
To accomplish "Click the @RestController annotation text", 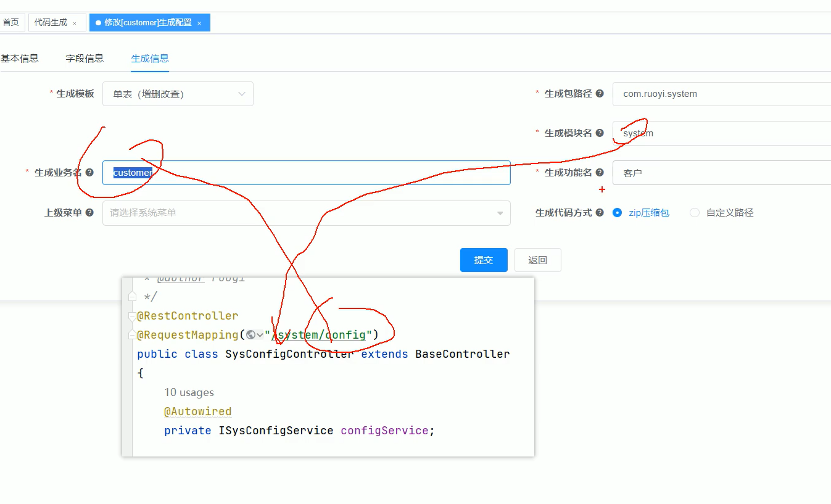I will click(188, 316).
